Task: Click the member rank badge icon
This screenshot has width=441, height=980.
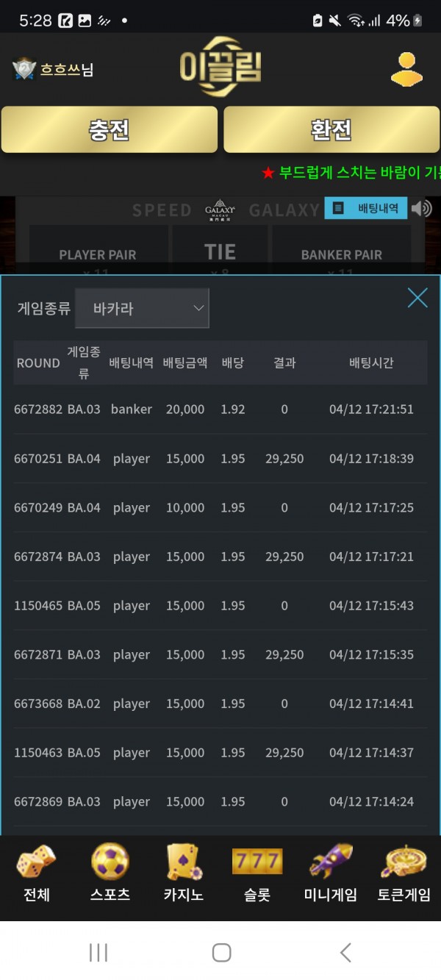Action: (x=24, y=70)
